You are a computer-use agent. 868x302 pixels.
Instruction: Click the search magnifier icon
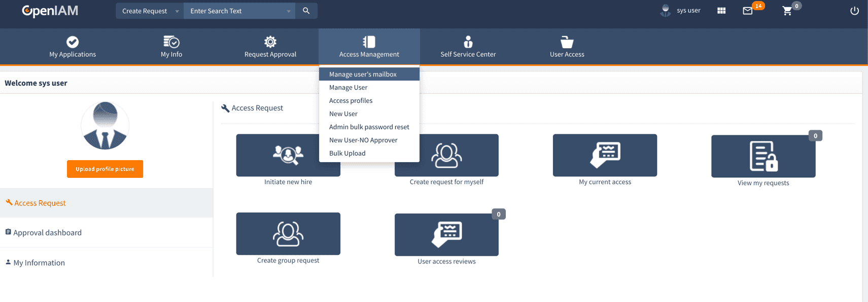click(x=306, y=11)
